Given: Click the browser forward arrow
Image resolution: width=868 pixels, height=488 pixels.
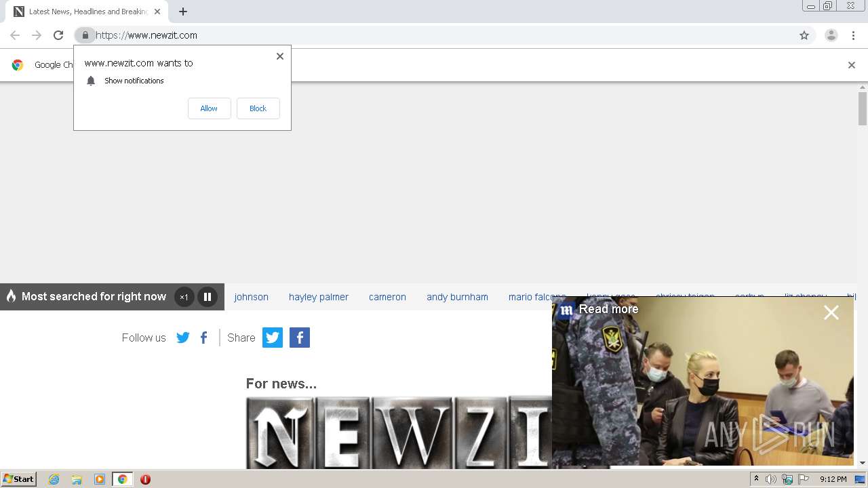Looking at the screenshot, I should point(37,35).
